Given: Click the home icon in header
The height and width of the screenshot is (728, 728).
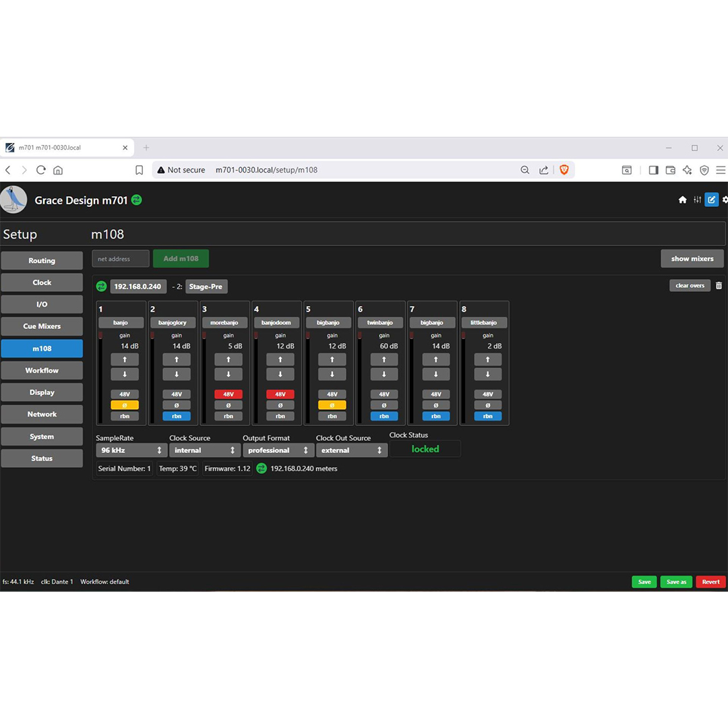Looking at the screenshot, I should (x=682, y=200).
